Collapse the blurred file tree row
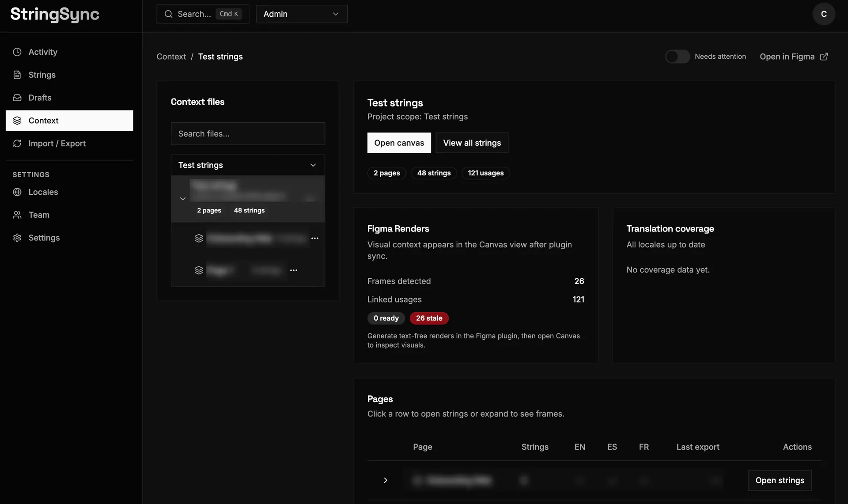Screen dimensions: 848x504 [183, 199]
